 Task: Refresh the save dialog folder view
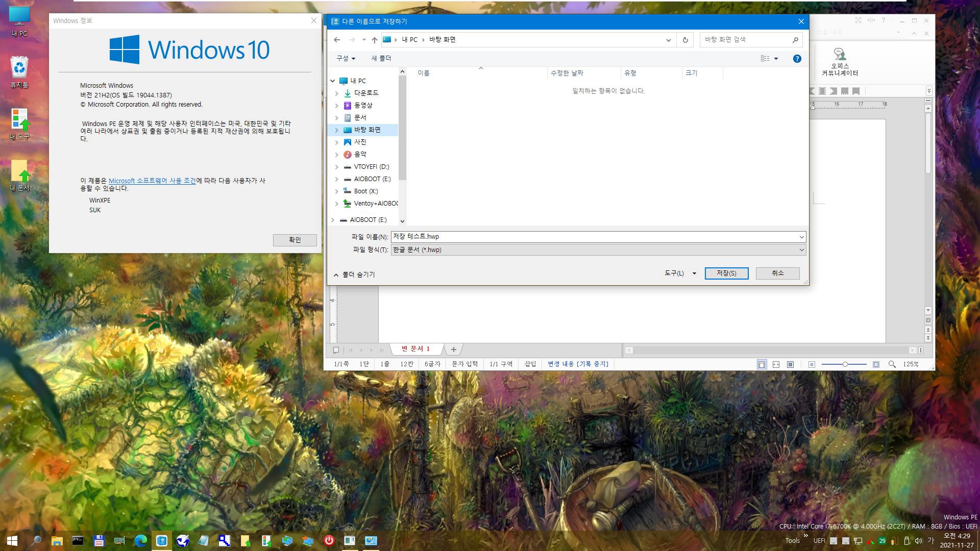[x=685, y=40]
